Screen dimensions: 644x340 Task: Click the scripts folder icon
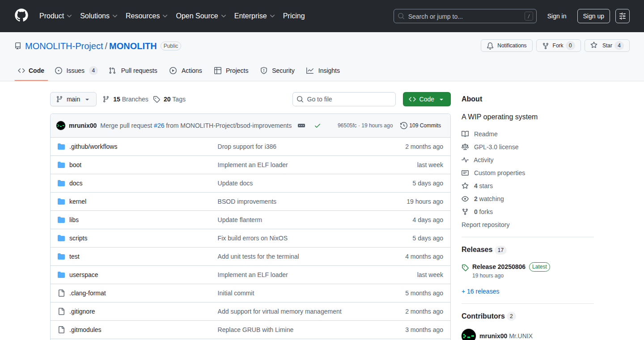(61, 238)
